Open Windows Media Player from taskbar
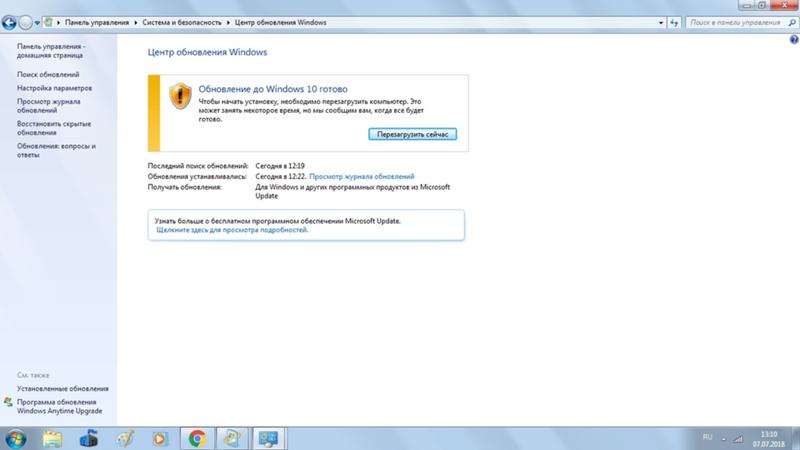The image size is (800, 450). pos(160,439)
